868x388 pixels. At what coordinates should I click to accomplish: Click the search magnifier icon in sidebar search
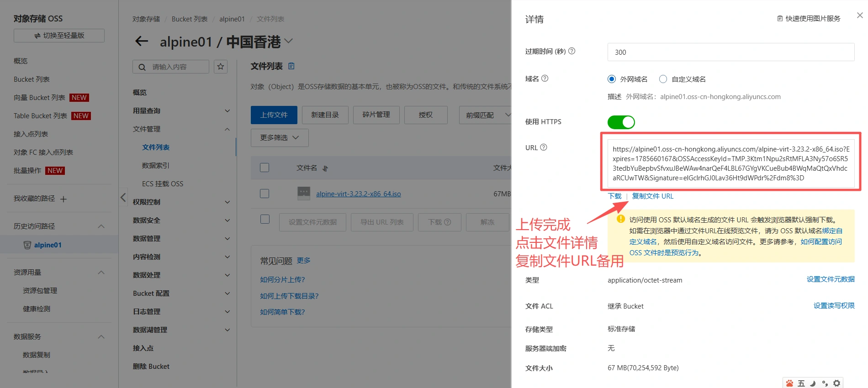(x=142, y=67)
